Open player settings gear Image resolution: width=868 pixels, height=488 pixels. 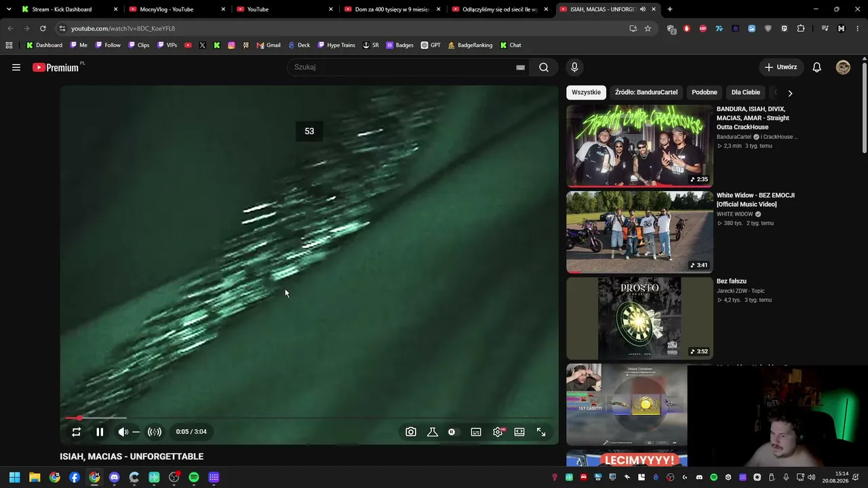click(x=498, y=432)
